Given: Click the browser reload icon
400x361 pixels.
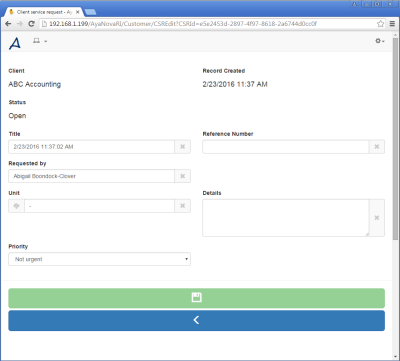Looking at the screenshot, I should (31, 24).
